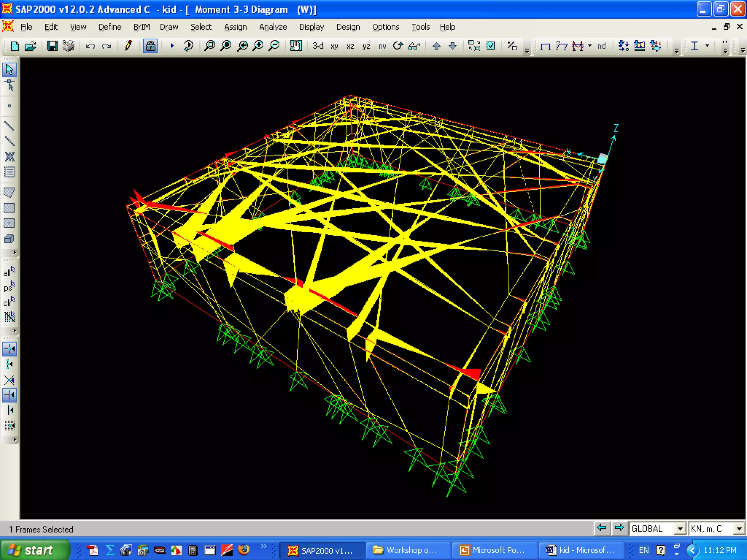Toggle snap to points tool in sidebar
Screen dimensions: 747x560
[x=9, y=349]
